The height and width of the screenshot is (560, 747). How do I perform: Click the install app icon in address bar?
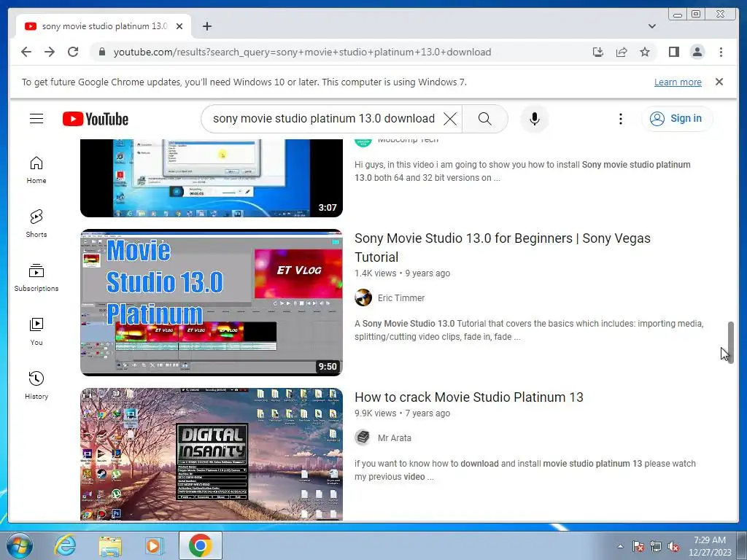pos(598,52)
